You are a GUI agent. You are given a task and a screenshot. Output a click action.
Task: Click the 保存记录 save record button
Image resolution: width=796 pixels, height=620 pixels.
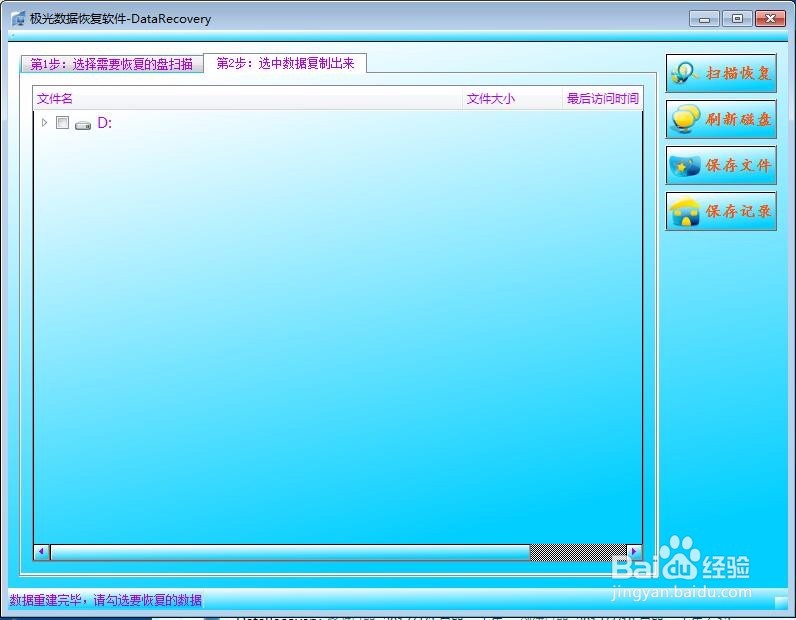[721, 211]
